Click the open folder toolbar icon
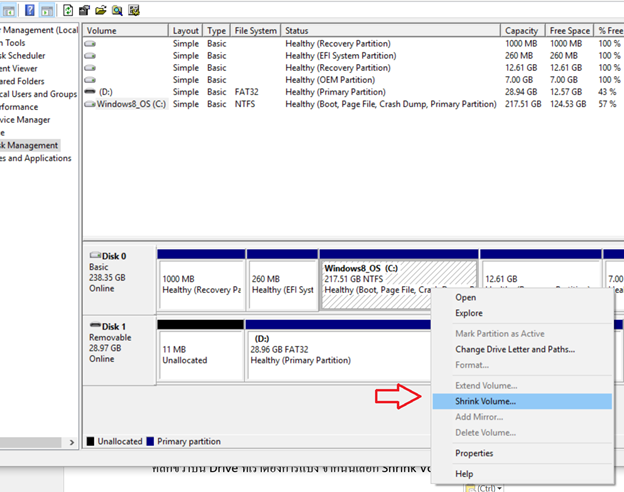Screen dimensions: 624x492 [x=101, y=10]
